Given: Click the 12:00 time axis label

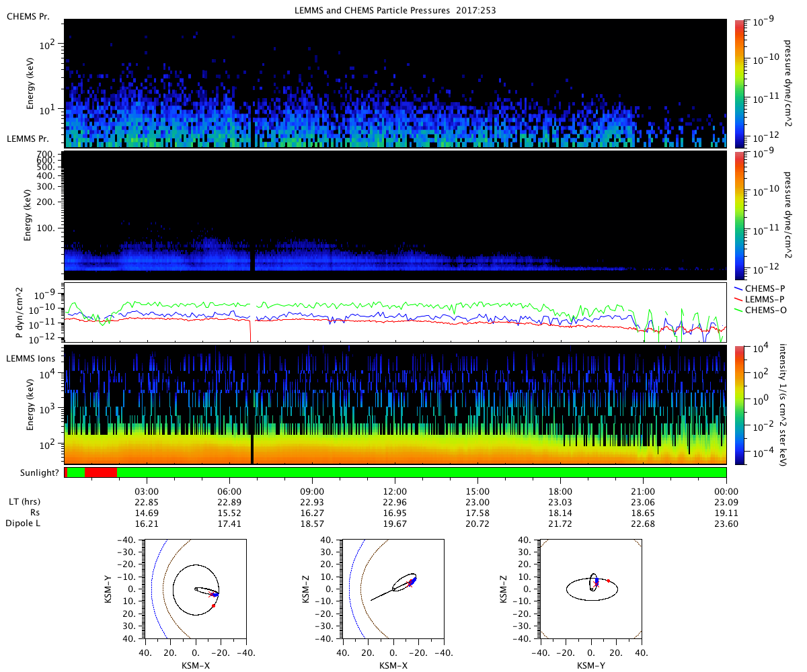Looking at the screenshot, I should [395, 490].
